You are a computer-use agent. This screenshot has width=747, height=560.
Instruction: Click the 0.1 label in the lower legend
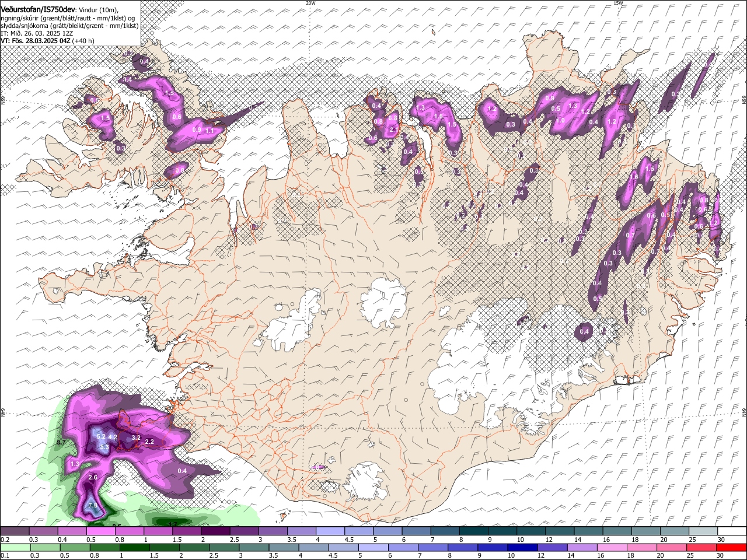[x=5, y=555]
